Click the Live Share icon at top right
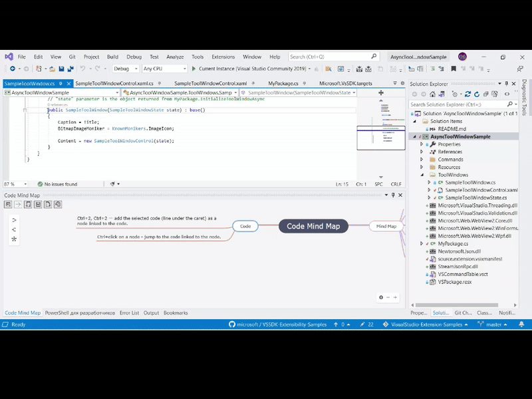532x399 pixels. tap(520, 69)
